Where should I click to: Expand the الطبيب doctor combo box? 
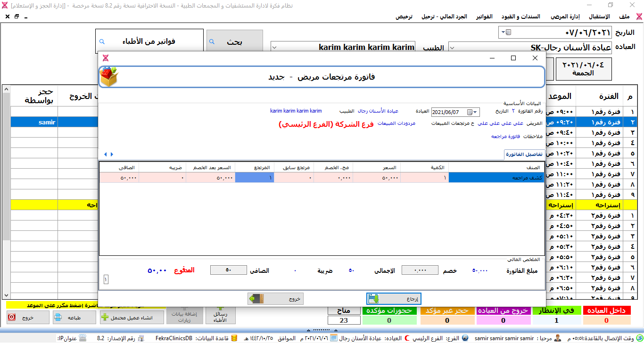(x=275, y=47)
